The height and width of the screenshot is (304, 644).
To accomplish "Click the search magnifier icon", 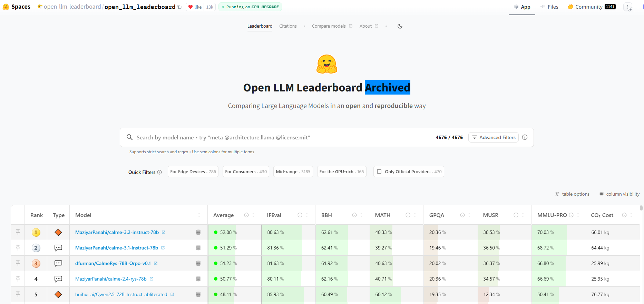I will (129, 137).
